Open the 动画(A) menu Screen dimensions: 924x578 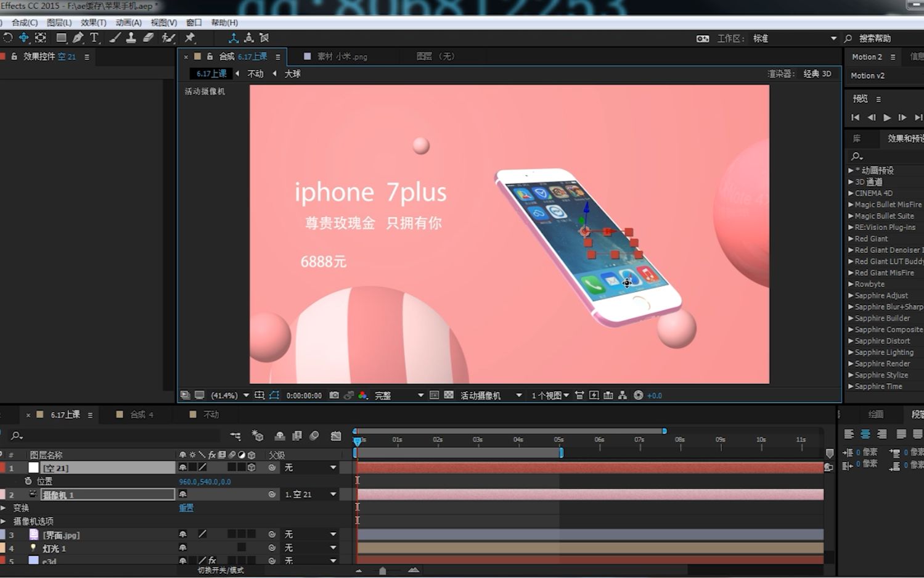coord(128,22)
